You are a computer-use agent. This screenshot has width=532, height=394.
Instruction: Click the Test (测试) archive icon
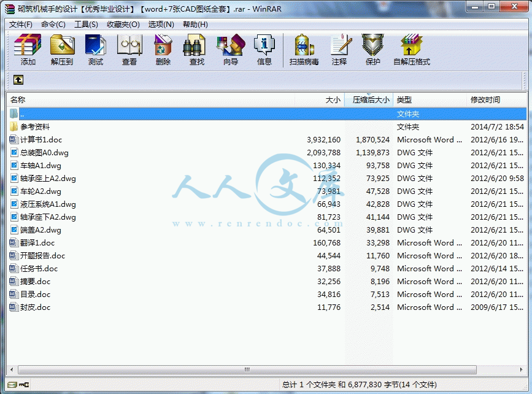[95, 45]
